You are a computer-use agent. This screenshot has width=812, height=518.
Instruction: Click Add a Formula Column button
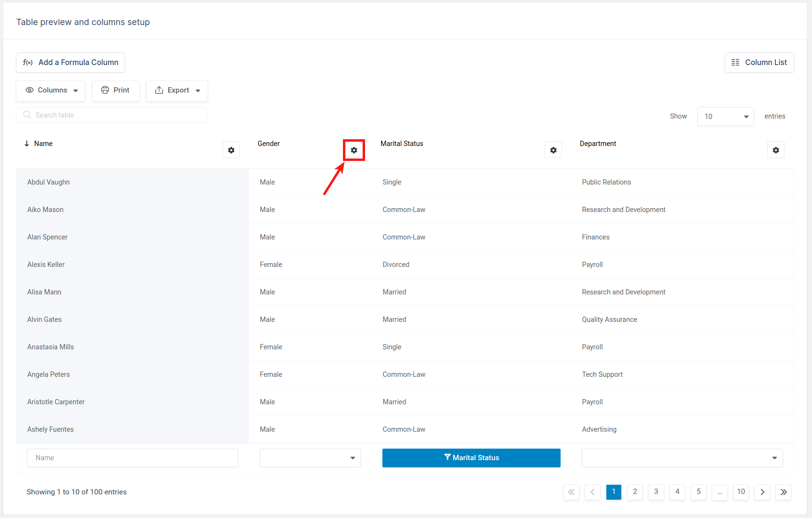pyautogui.click(x=70, y=62)
